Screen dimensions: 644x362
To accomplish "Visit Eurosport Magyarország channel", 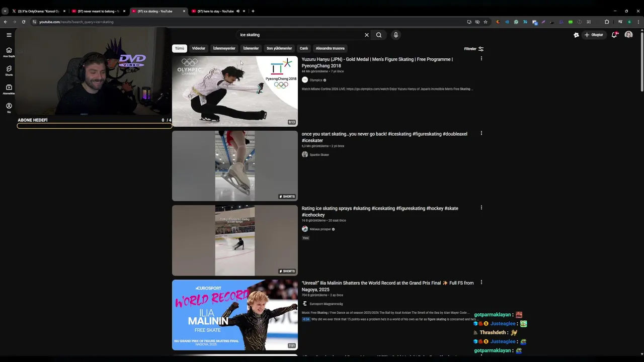I will [326, 304].
